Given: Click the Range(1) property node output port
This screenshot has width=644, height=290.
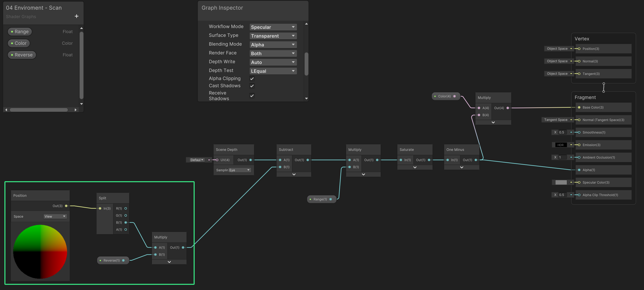Looking at the screenshot, I should (331, 199).
